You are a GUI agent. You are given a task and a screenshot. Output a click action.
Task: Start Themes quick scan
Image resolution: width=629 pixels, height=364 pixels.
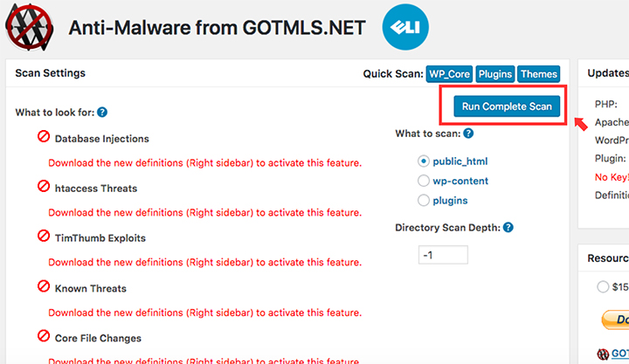point(539,74)
